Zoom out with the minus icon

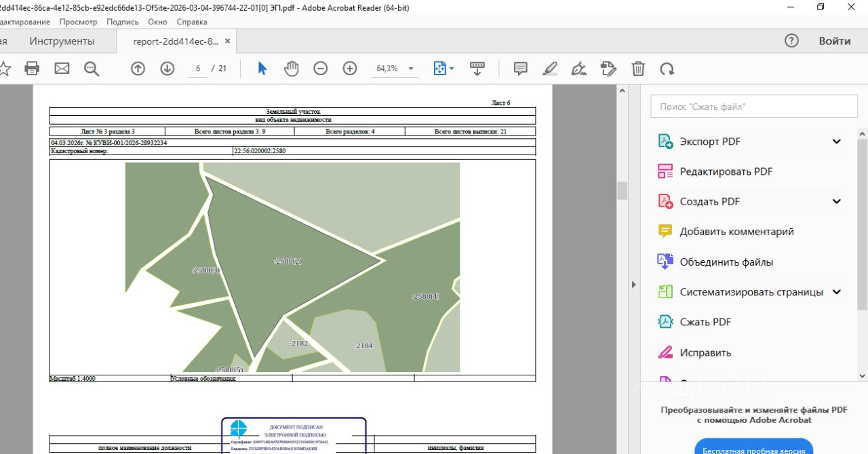321,68
